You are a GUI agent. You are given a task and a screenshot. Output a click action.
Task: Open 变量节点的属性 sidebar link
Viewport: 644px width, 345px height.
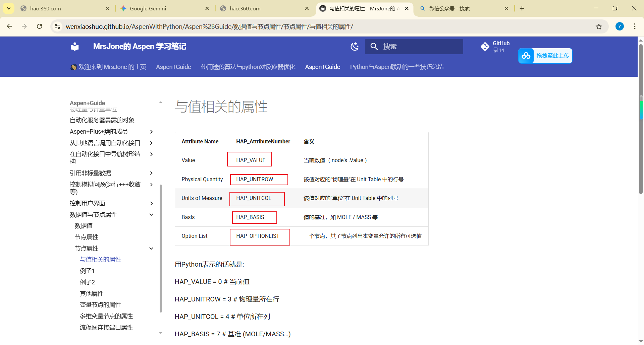pos(100,305)
